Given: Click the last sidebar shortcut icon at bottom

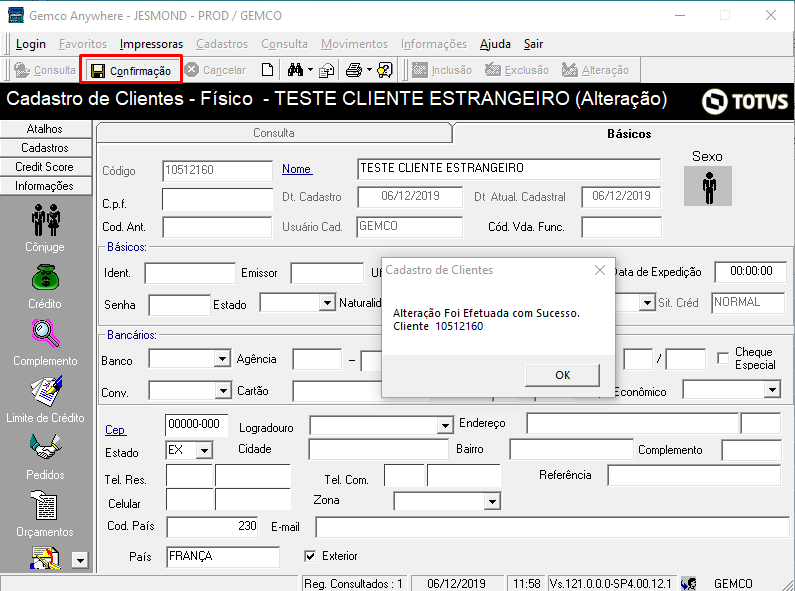Looking at the screenshot, I should click(x=46, y=558).
